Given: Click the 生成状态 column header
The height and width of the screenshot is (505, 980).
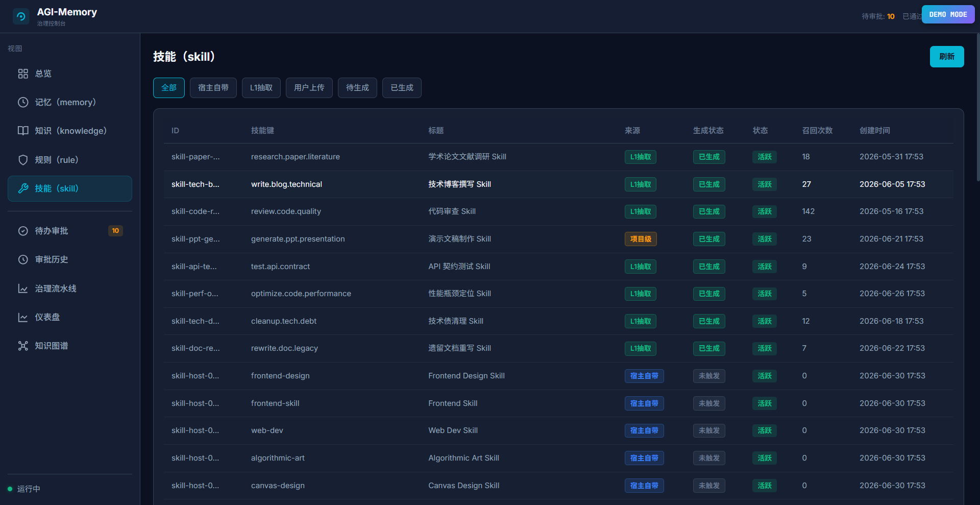Looking at the screenshot, I should (708, 131).
